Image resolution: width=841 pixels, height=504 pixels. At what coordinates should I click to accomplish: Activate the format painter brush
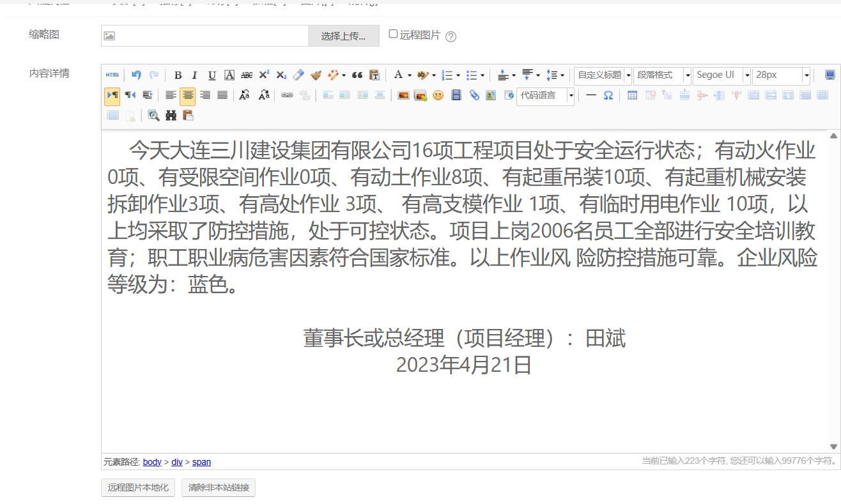pos(316,75)
